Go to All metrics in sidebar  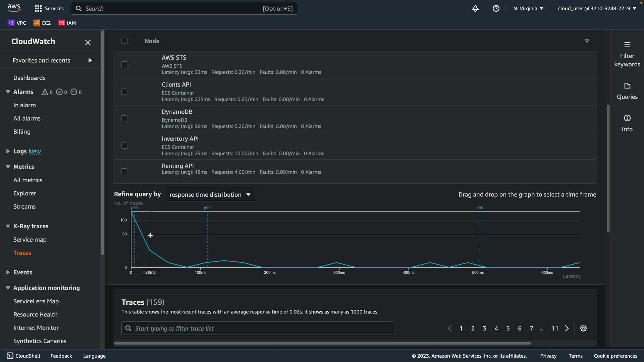tap(28, 180)
